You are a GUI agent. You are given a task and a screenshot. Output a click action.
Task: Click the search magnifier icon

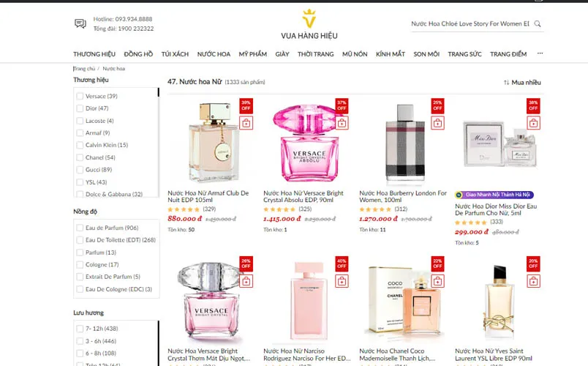(538, 23)
